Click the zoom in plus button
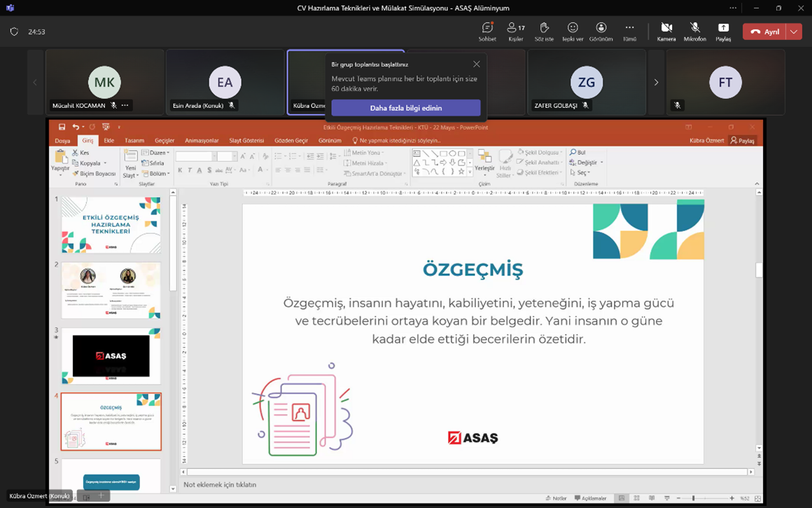This screenshot has height=508, width=812. coord(731,498)
